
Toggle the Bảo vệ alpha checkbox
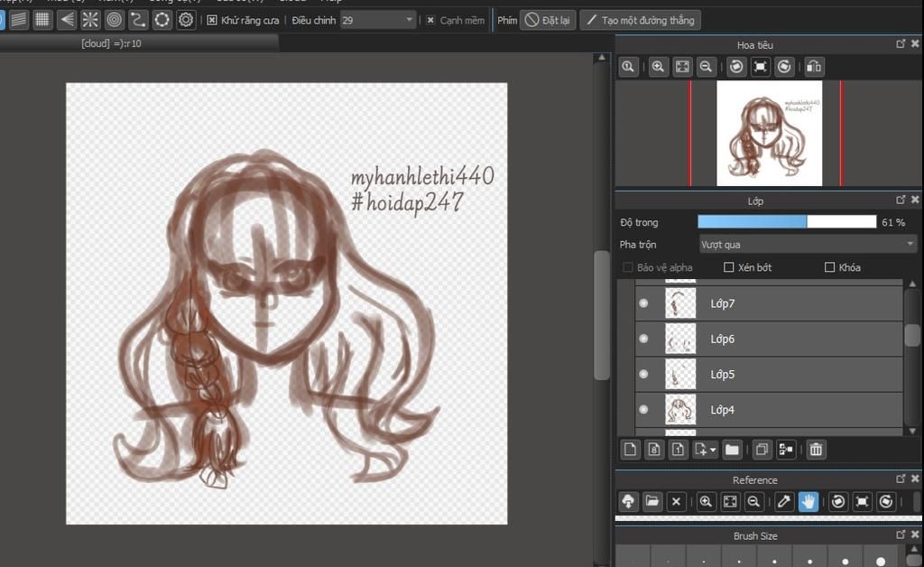(x=628, y=267)
